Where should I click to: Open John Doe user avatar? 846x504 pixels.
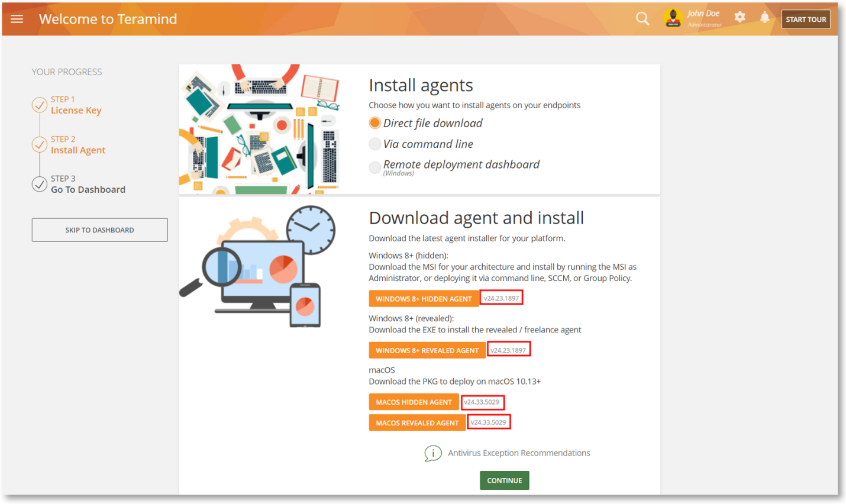click(673, 18)
